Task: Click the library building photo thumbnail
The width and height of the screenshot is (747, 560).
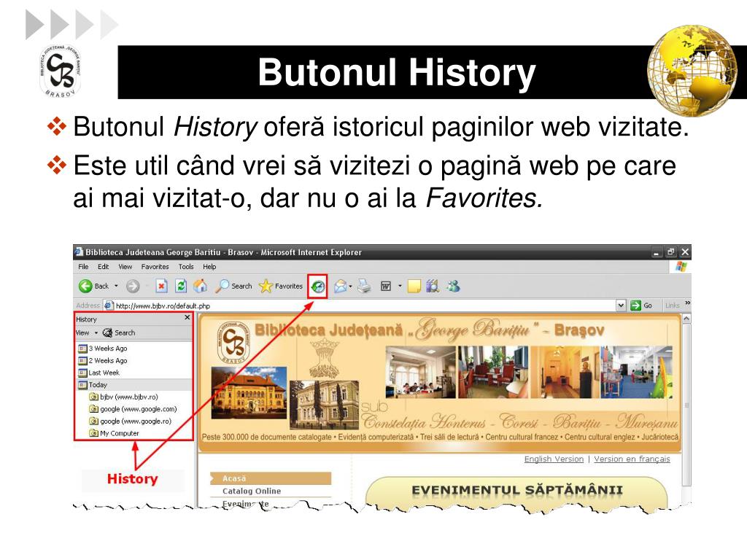Action: click(249, 392)
